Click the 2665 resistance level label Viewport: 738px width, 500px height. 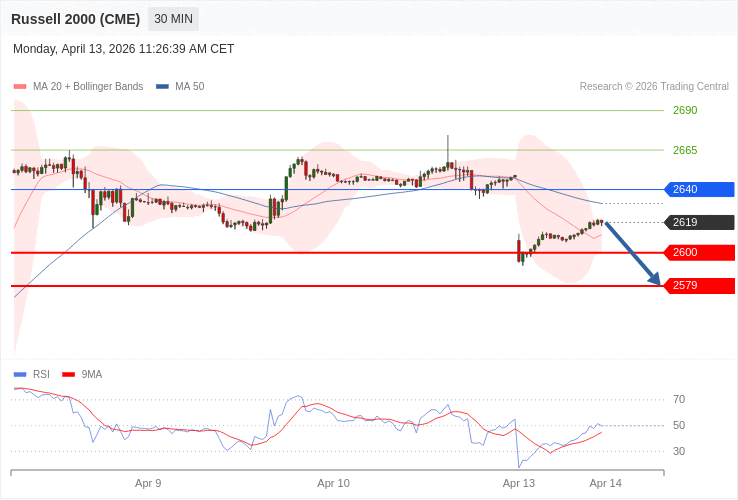685,150
